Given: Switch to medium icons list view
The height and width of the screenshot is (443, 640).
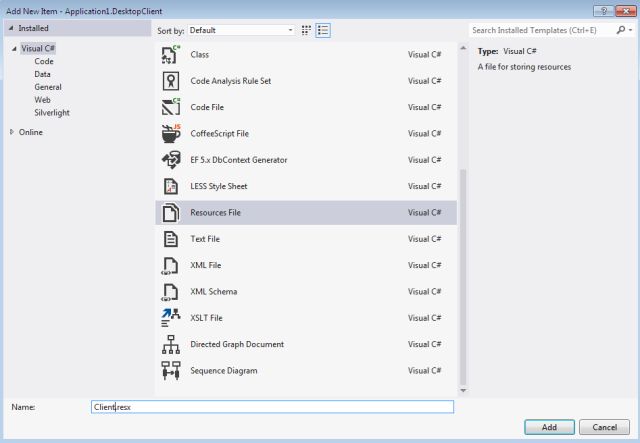Looking at the screenshot, I should pyautogui.click(x=323, y=30).
